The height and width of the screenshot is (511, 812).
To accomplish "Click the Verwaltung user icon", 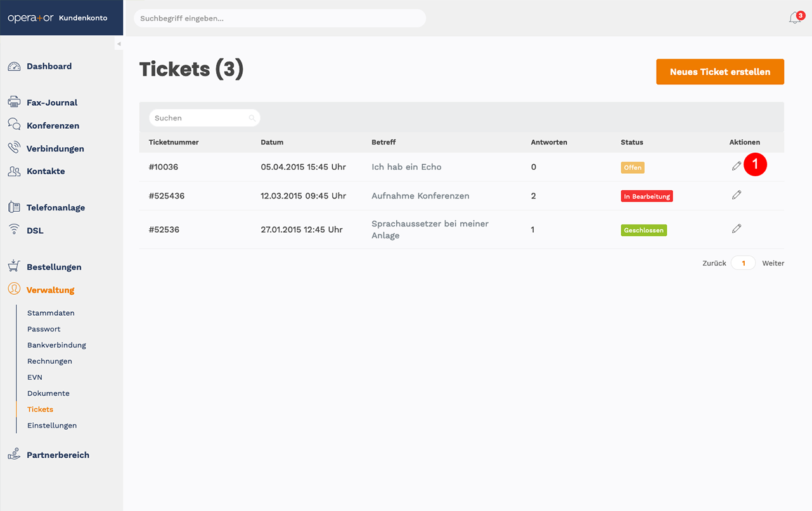I will pos(14,289).
